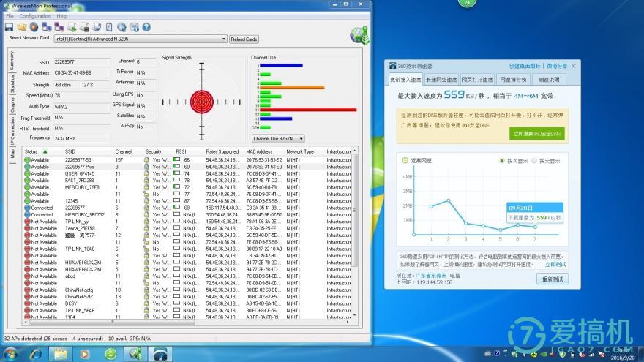Open the green 360 browser taskbar icon
Viewport: 644px width, 362px height.
pos(110,354)
